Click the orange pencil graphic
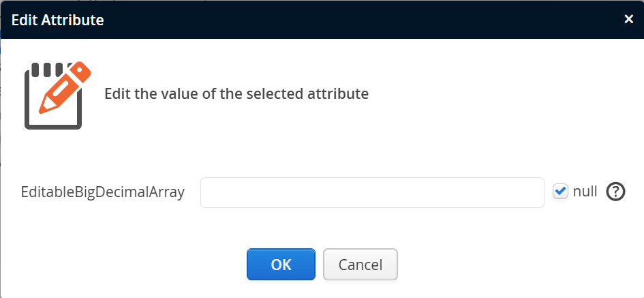This screenshot has height=298, width=644. (65, 87)
